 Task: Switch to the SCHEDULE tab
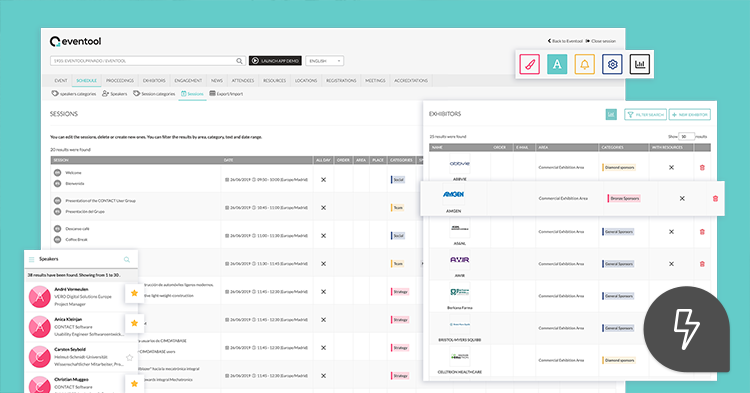87,81
